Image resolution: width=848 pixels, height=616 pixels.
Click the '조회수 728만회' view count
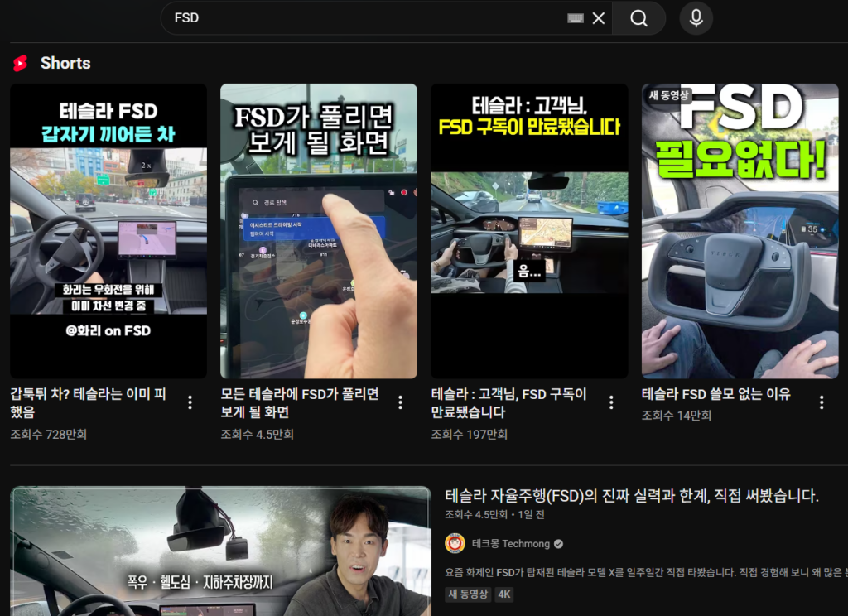coord(49,435)
